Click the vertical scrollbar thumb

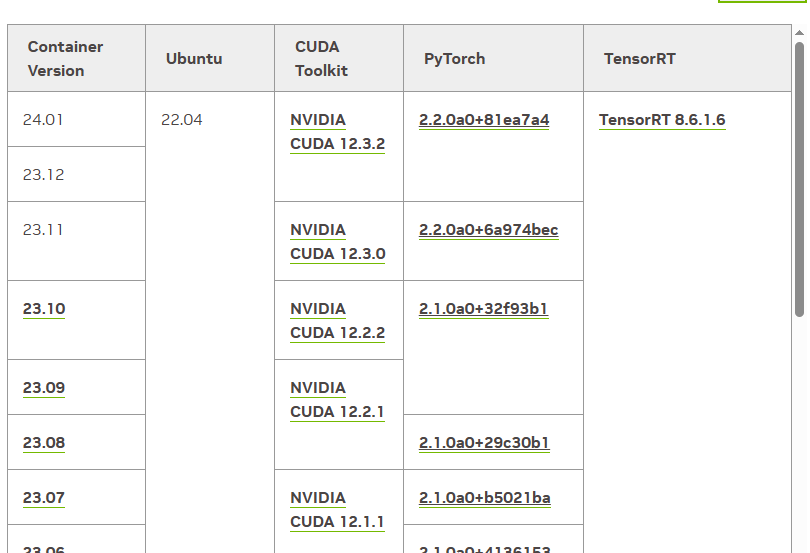pyautogui.click(x=800, y=180)
